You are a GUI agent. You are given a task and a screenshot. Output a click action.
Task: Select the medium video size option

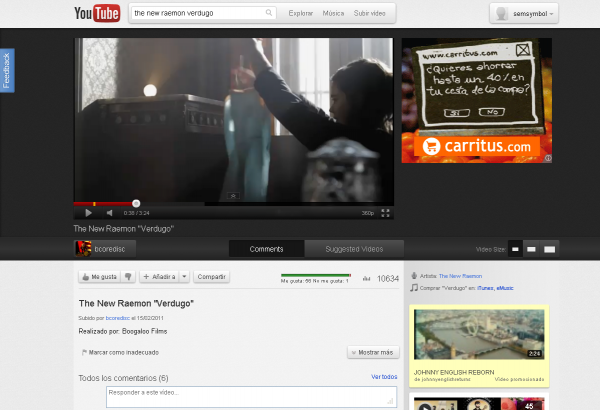click(x=532, y=248)
